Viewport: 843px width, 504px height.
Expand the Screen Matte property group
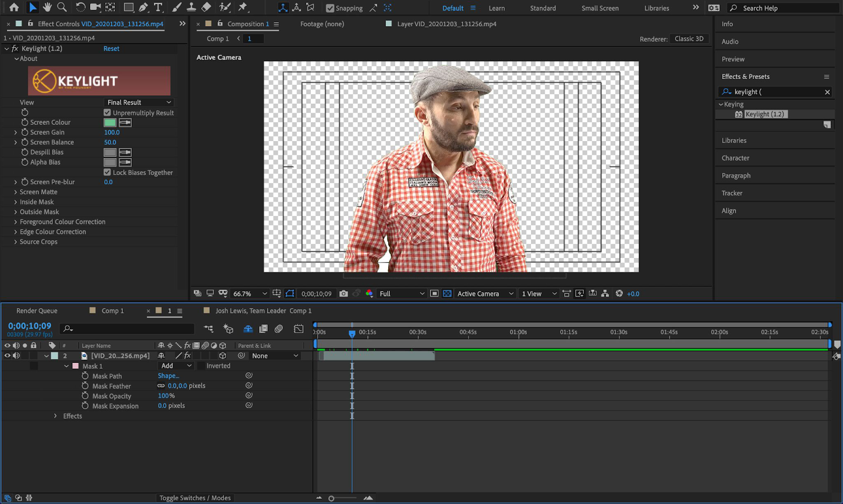pos(15,192)
